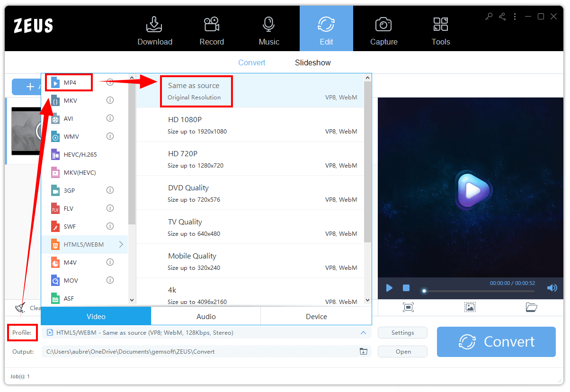Choose the 4k preset
The image size is (570, 392).
(x=250, y=293)
